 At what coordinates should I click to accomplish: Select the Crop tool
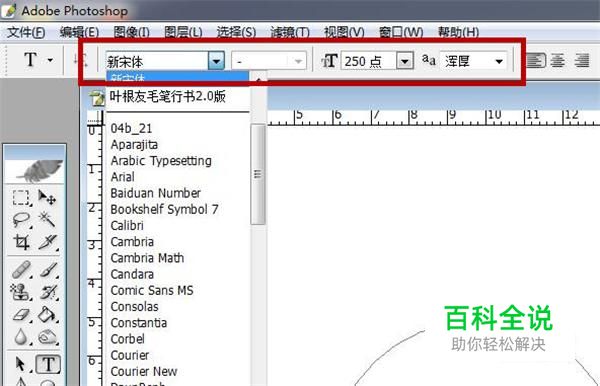[x=21, y=242]
